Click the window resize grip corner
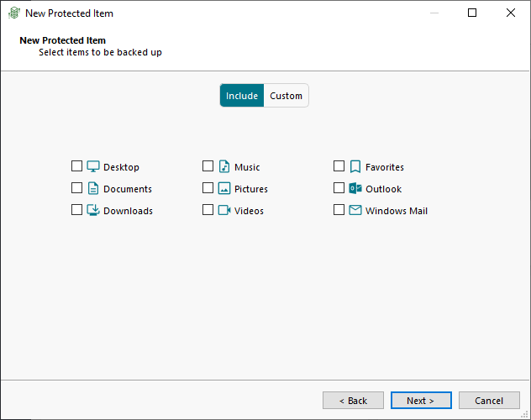The width and height of the screenshot is (531, 420). pyautogui.click(x=524, y=414)
